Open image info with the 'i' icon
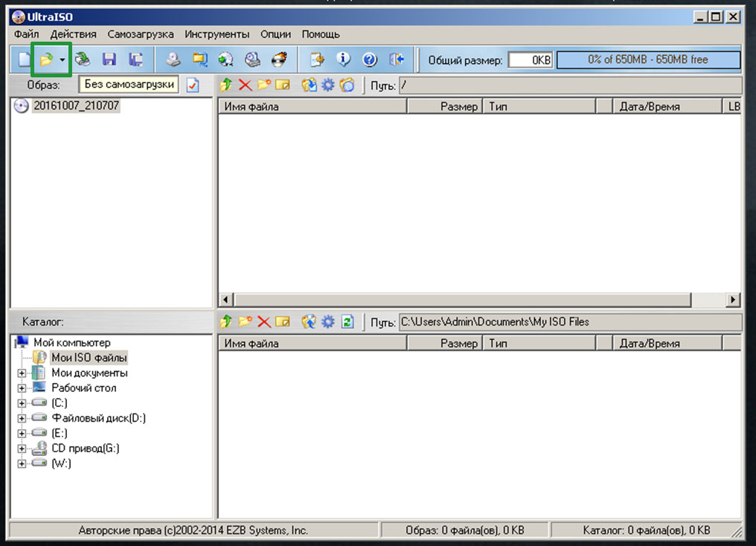Viewport: 756px width, 546px height. click(x=343, y=60)
